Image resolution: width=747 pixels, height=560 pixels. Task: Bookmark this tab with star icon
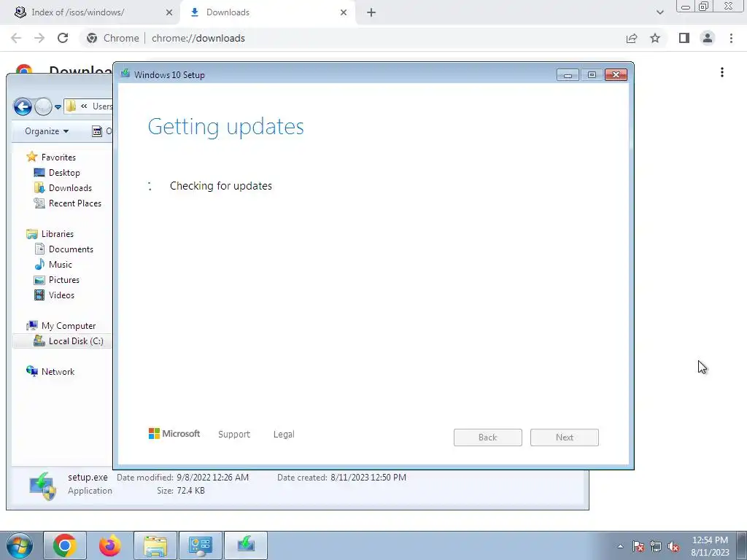click(655, 38)
